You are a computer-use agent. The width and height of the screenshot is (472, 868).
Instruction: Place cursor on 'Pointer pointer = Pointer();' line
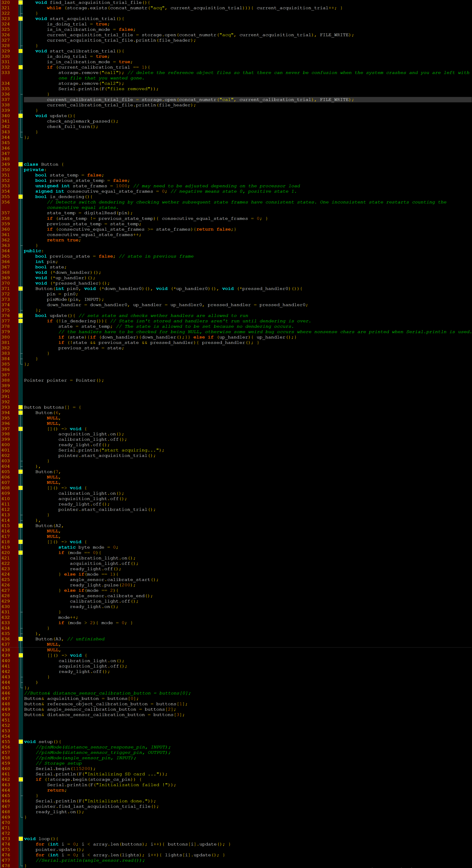coord(64,380)
